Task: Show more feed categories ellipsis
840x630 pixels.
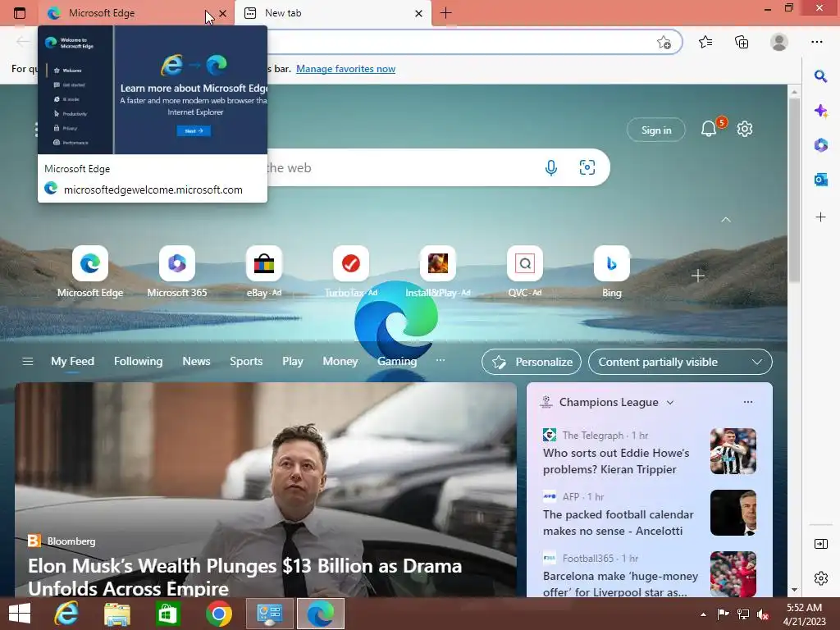Action: pyautogui.click(x=441, y=361)
